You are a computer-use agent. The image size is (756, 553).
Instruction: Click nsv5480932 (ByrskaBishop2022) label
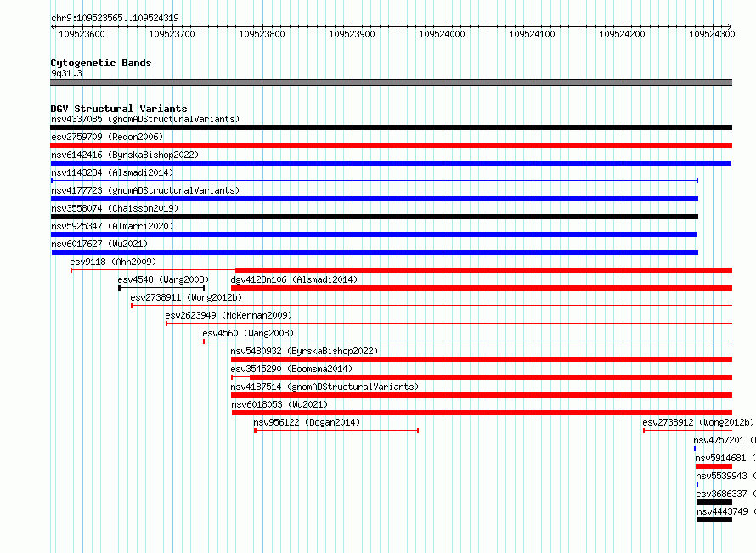pyautogui.click(x=304, y=351)
